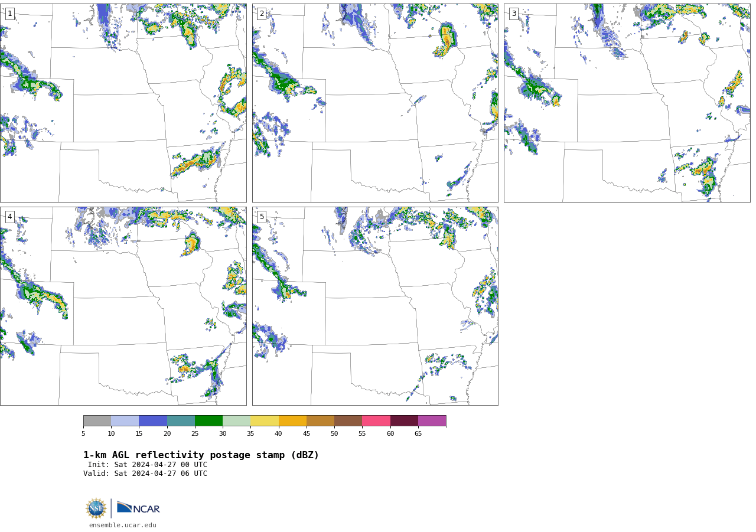This screenshot has width=756, height=532.
Task: Click the orange 40-45 dBZ swatch
Action: (x=292, y=421)
